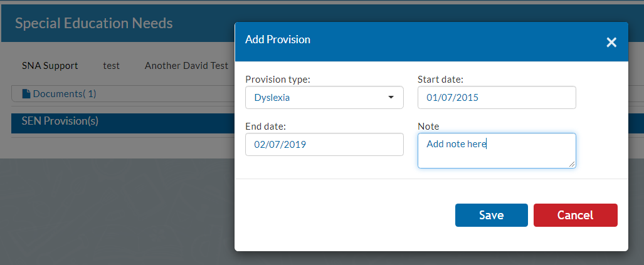Click the document file icon beside Documents
Image resolution: width=644 pixels, height=265 pixels.
pos(26,94)
